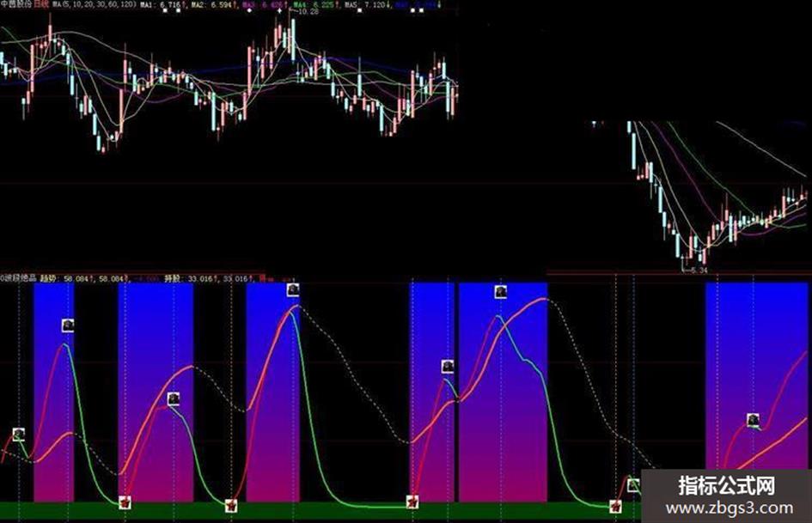The width and height of the screenshot is (812, 523).
Task: Click the MA5 7.120 value
Action: coord(367,4)
